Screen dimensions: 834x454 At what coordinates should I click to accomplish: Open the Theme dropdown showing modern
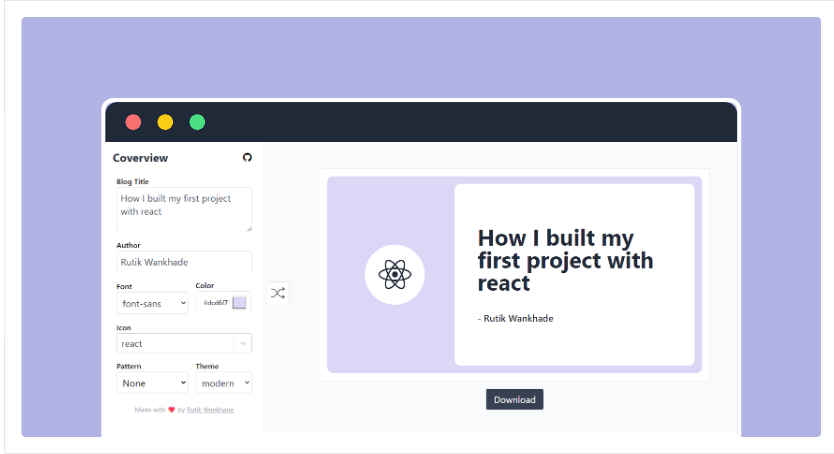click(x=223, y=383)
